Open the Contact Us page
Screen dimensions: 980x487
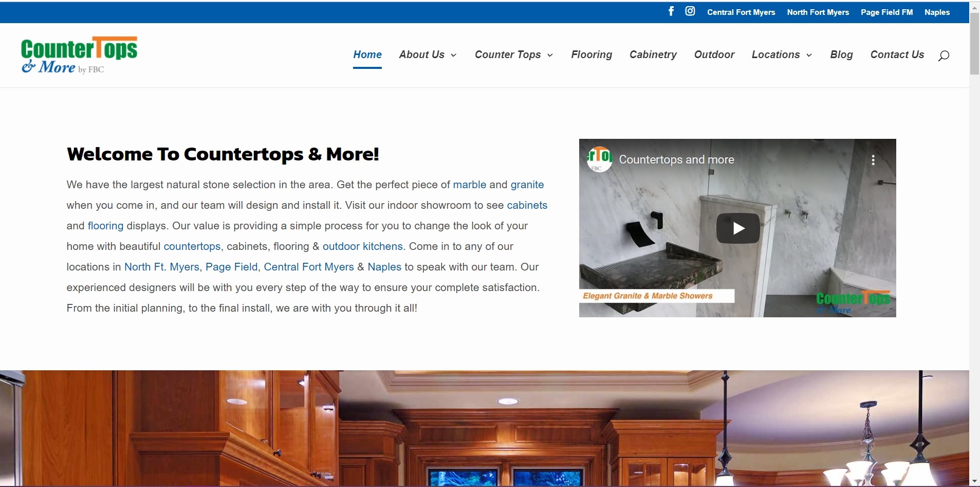897,55
